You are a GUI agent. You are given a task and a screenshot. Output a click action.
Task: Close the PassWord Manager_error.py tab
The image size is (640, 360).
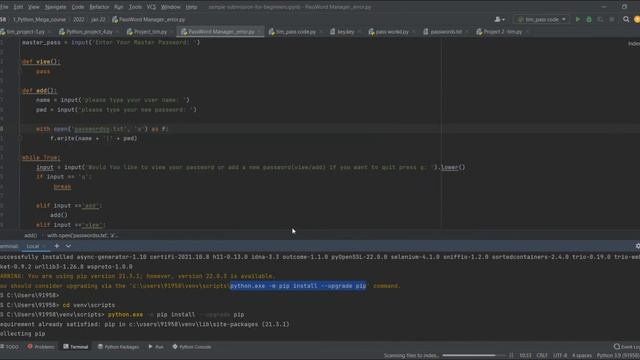point(259,32)
